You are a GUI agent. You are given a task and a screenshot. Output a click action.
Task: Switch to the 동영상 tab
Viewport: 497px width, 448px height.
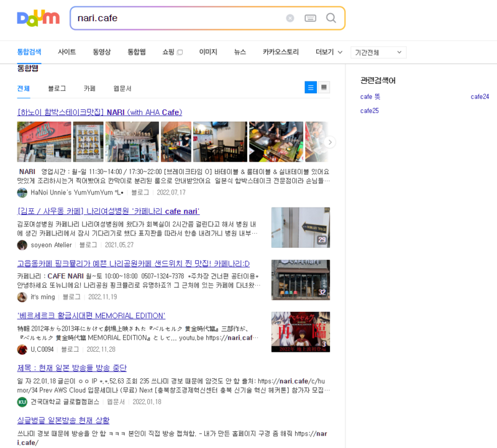[x=102, y=52]
